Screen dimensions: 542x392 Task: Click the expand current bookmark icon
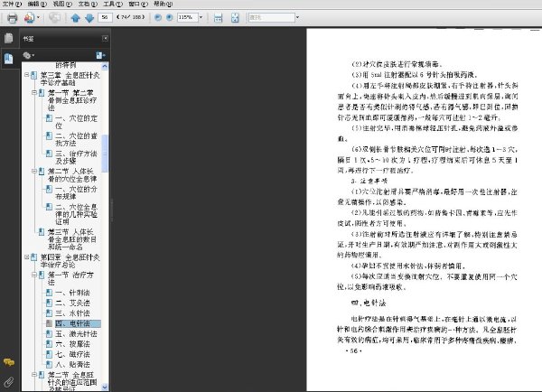click(100, 55)
